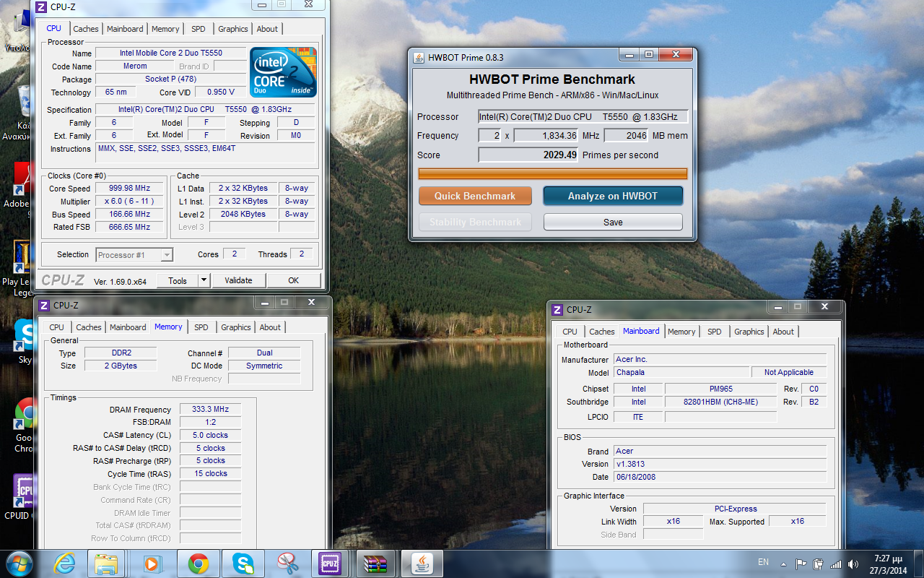Open Windows Explorer from the taskbar
The height and width of the screenshot is (578, 924).
(x=107, y=563)
